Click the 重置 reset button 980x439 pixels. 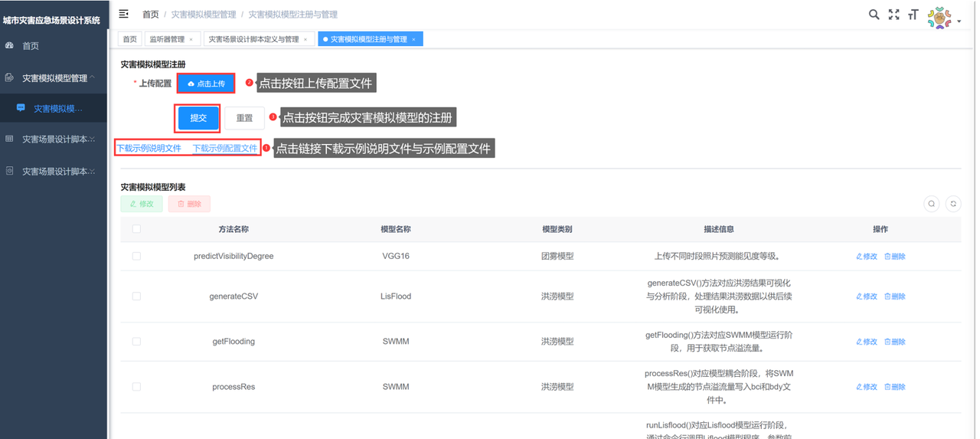244,118
